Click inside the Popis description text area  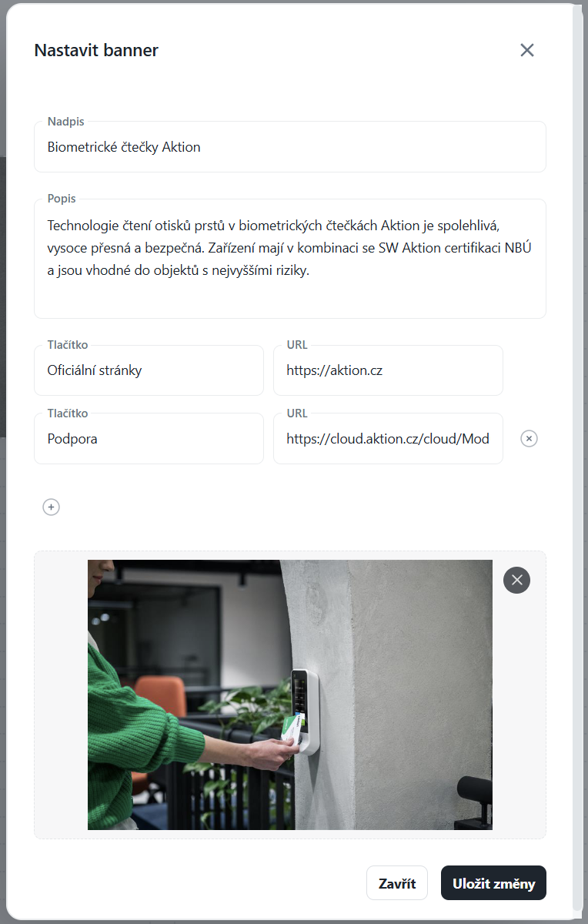[290, 259]
